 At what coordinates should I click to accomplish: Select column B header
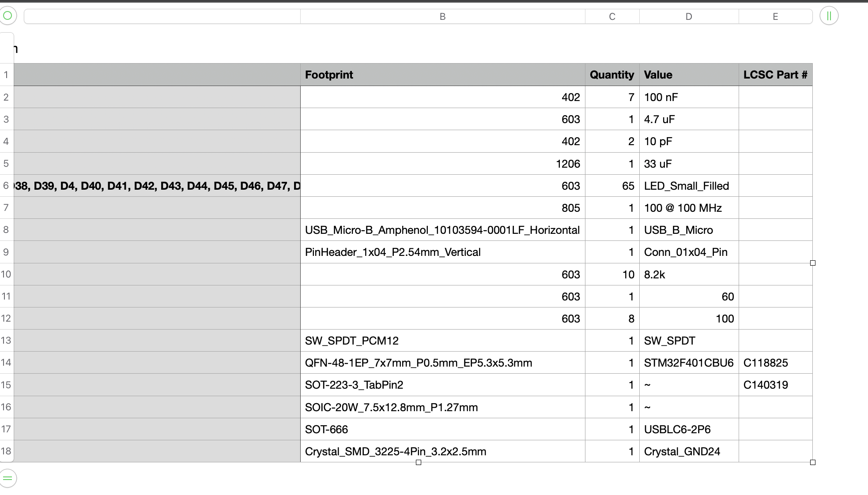click(x=442, y=16)
